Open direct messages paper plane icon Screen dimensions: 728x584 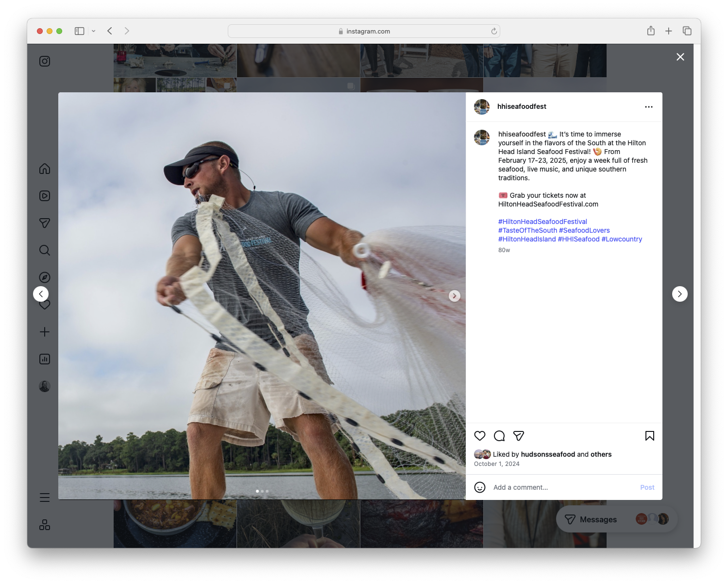(x=44, y=223)
